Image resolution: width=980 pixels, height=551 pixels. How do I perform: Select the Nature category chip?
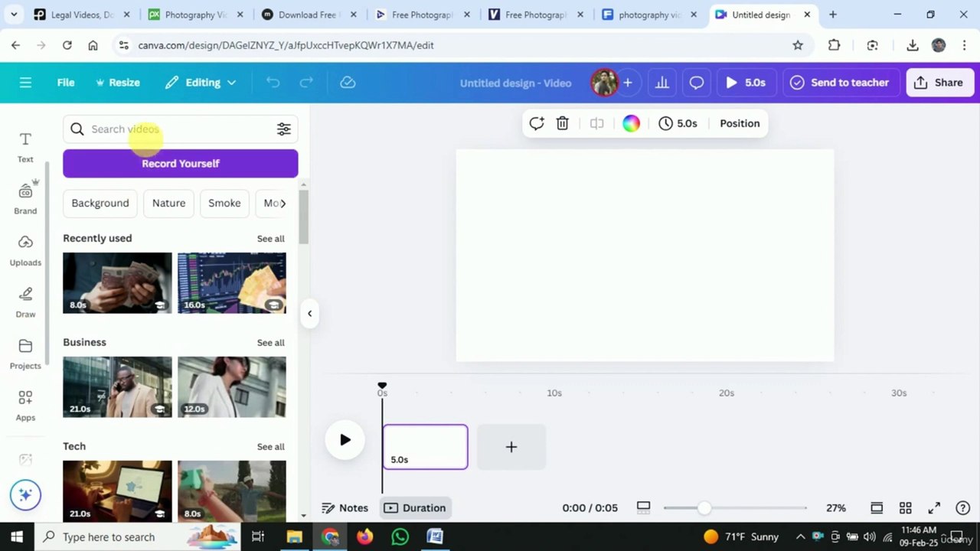pos(168,203)
